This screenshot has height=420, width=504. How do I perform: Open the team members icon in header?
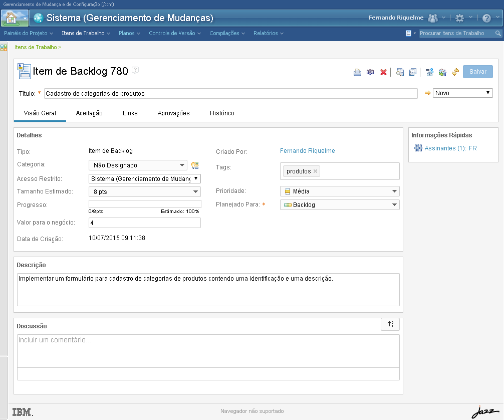pos(433,18)
